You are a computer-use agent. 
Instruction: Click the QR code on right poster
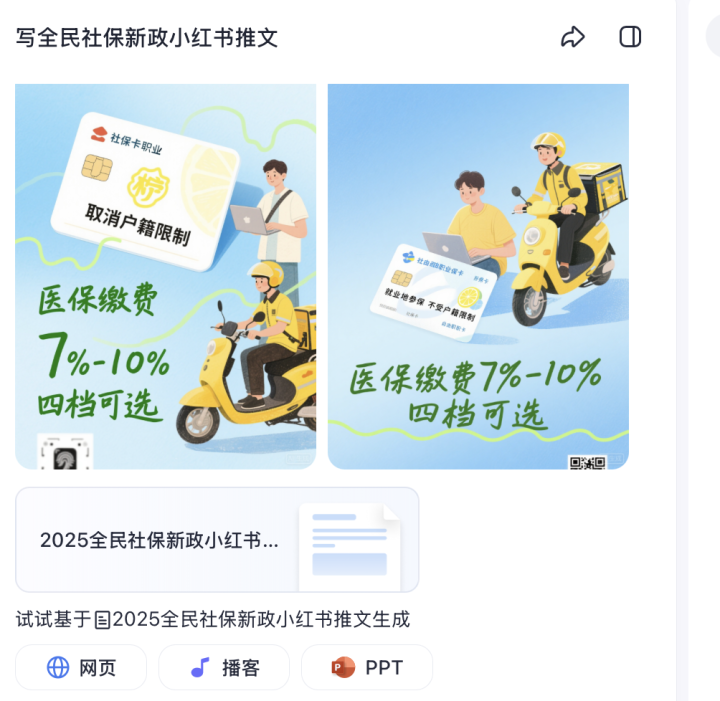587,462
